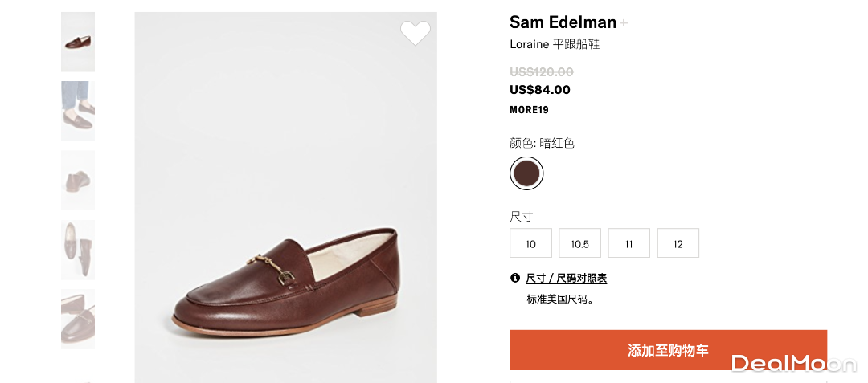Click the orange 添加至购物车 button
Image resolution: width=868 pixels, height=383 pixels.
pos(668,350)
